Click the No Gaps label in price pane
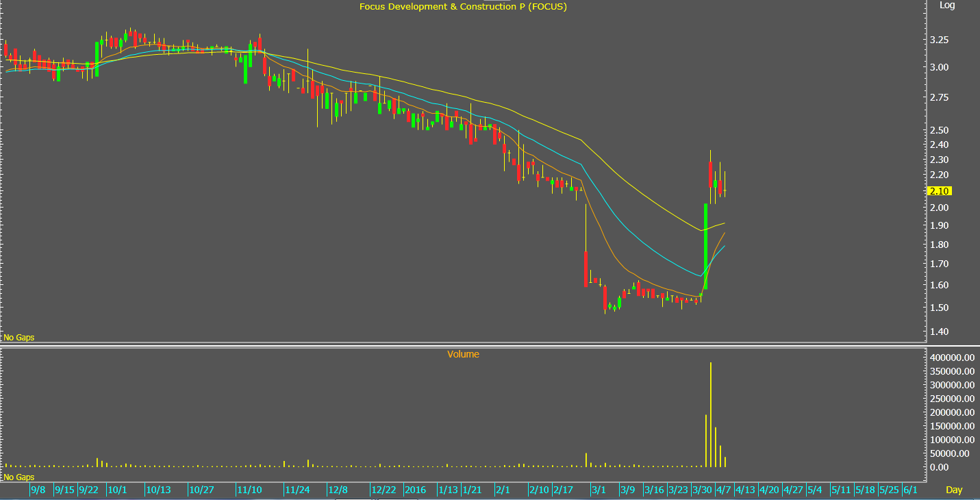The width and height of the screenshot is (980, 500). point(18,338)
